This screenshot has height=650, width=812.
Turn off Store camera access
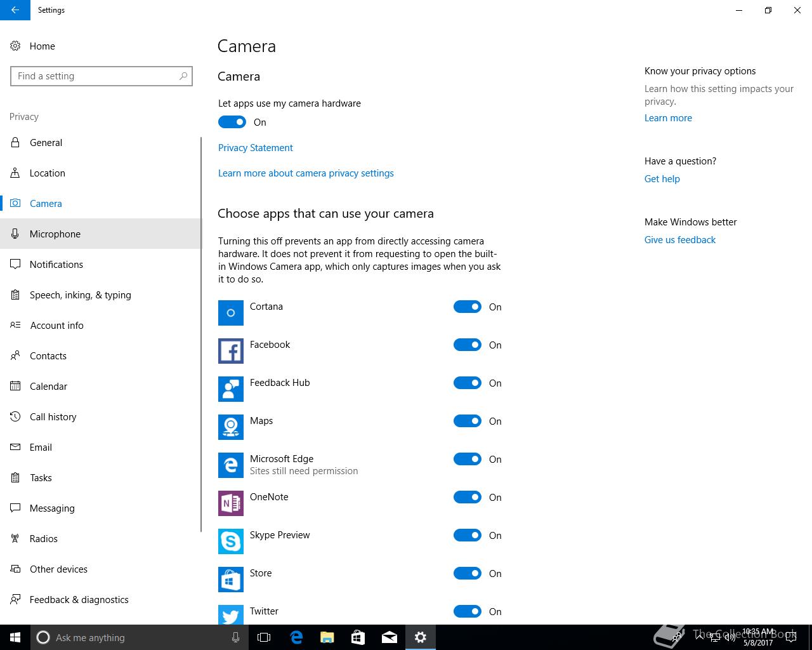(x=468, y=573)
